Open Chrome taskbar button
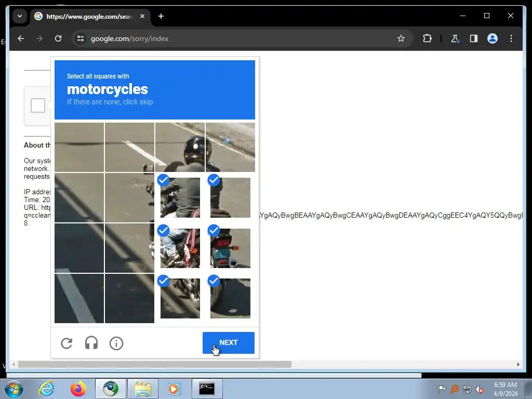 (111, 389)
